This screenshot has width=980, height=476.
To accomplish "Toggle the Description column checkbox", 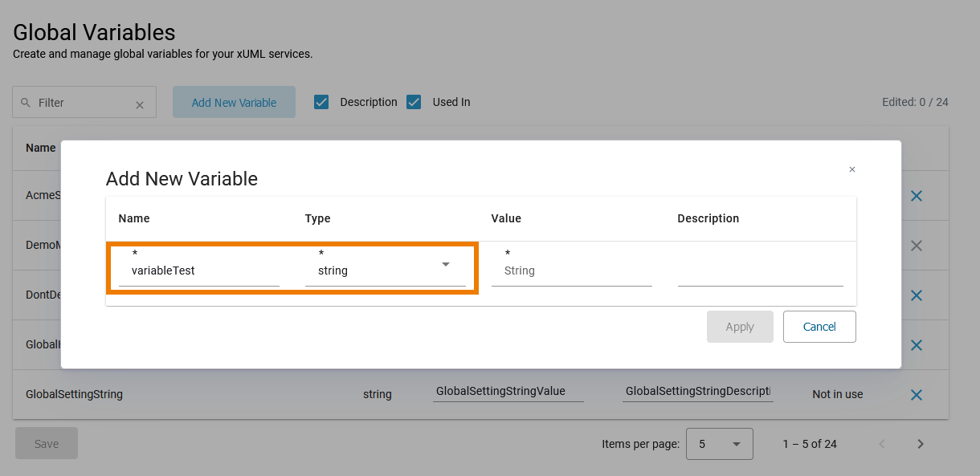I will point(321,102).
